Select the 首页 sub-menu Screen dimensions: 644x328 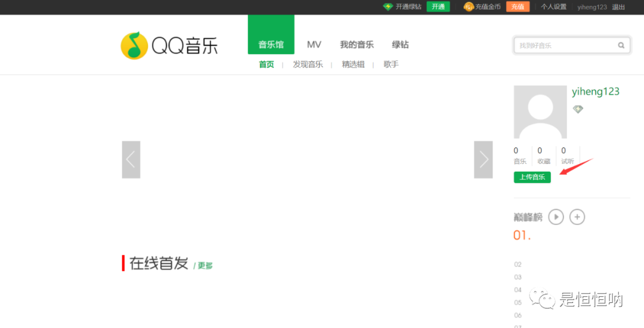pos(267,64)
